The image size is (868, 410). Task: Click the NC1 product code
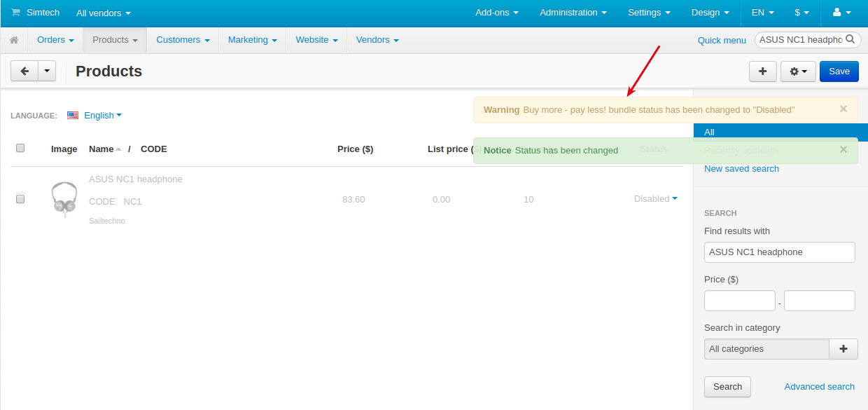click(132, 202)
